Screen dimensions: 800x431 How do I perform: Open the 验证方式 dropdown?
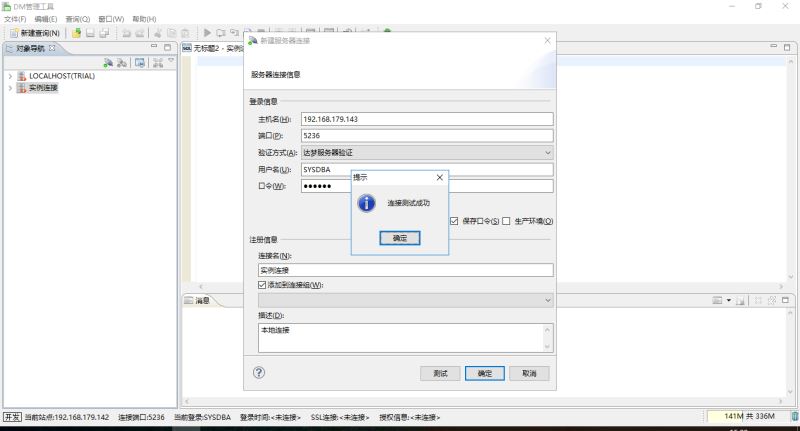coord(427,153)
